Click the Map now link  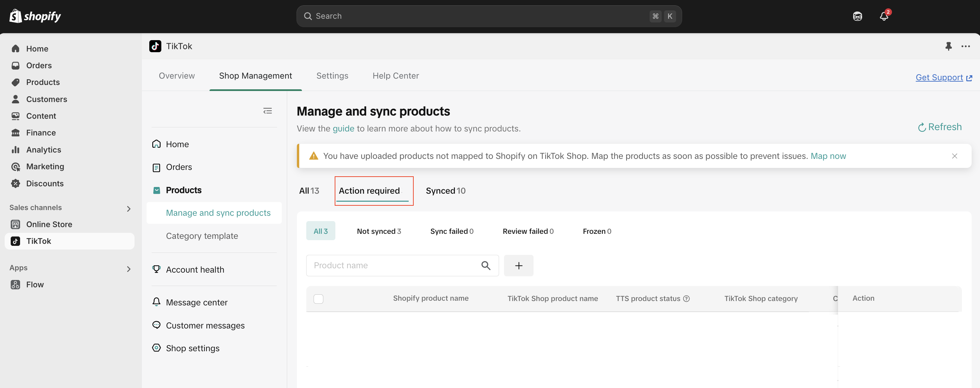(x=828, y=156)
